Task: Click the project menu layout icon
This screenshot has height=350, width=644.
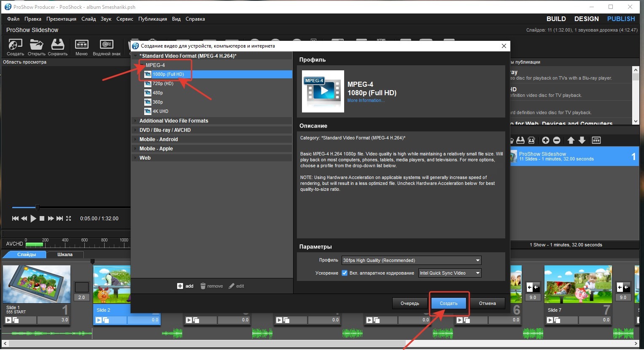Action: 596,140
